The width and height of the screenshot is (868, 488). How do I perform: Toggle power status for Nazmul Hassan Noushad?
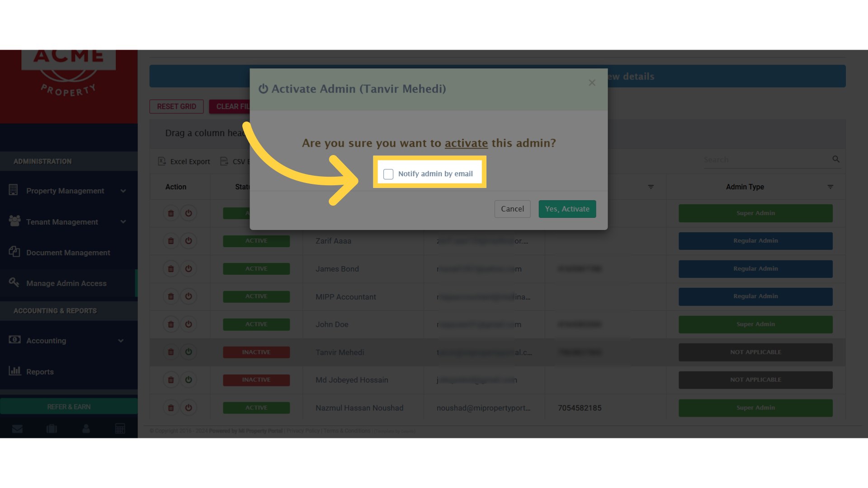[x=189, y=408]
